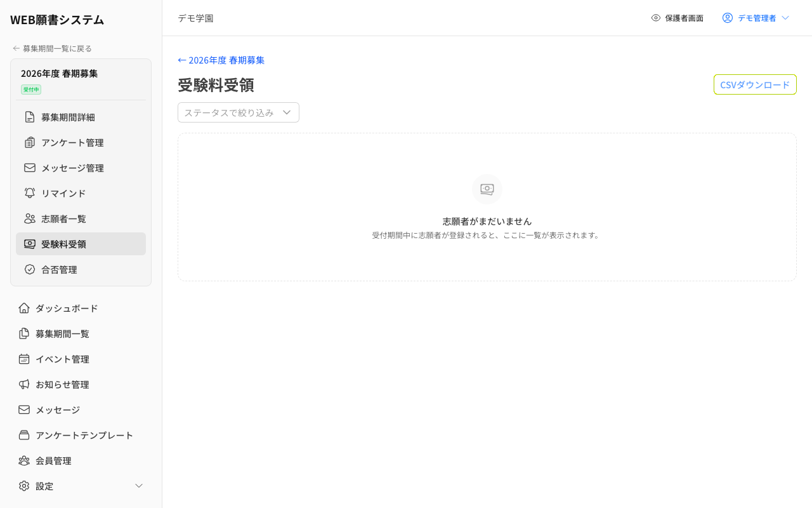This screenshot has height=508, width=812.
Task: Click the ← 2026年度 春期募集 breadcrumb link
Action: pyautogui.click(x=221, y=60)
